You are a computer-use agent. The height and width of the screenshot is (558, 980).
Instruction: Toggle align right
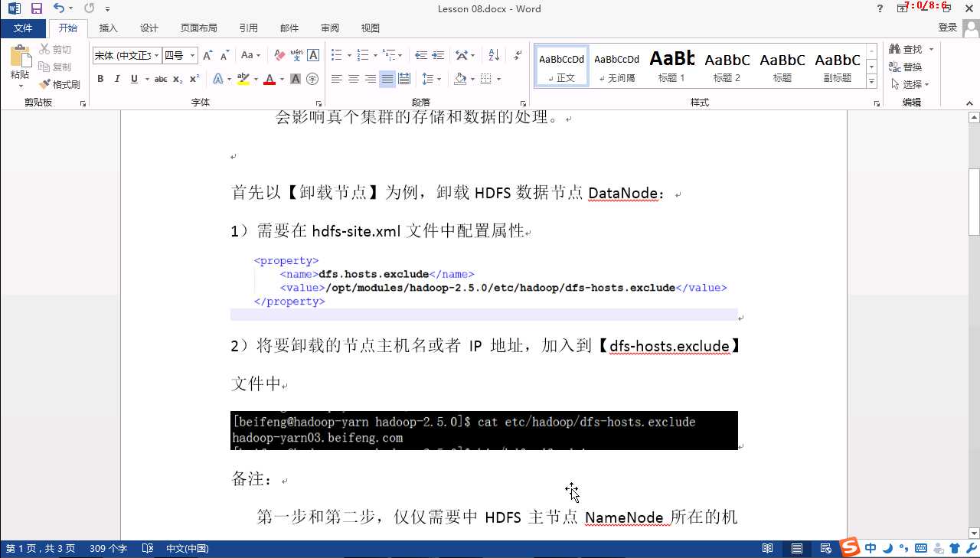pyautogui.click(x=370, y=79)
